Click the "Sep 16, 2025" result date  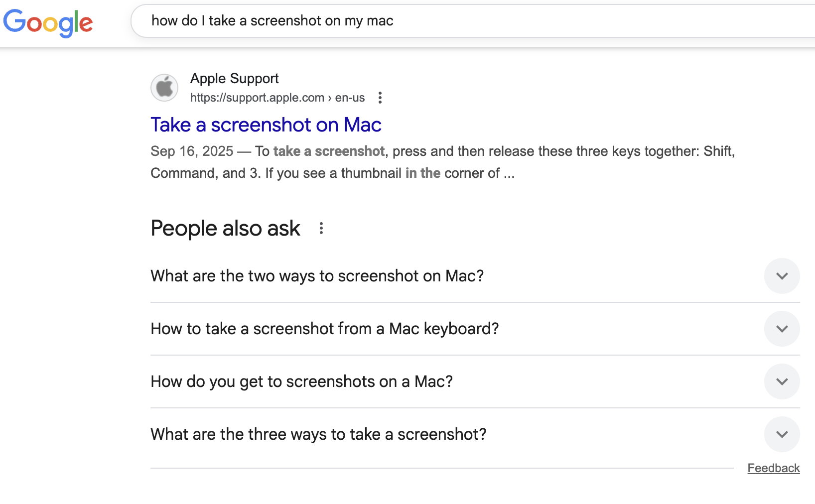click(x=192, y=151)
